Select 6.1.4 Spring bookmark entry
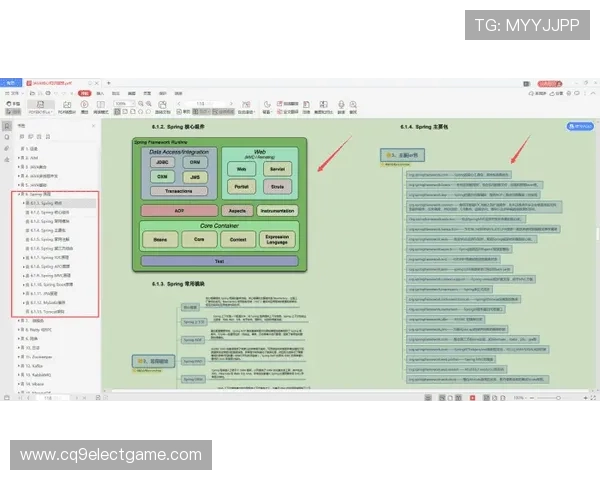 point(48,230)
